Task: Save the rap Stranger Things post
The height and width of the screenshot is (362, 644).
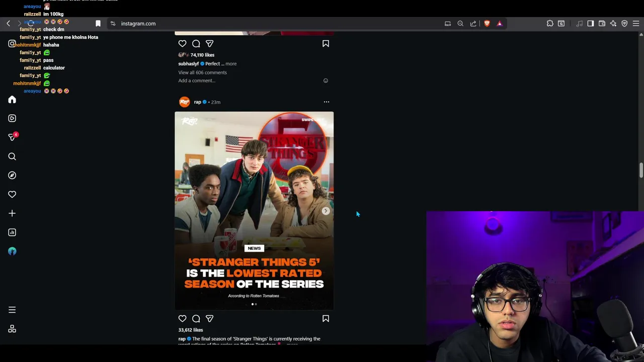Action: 326,319
